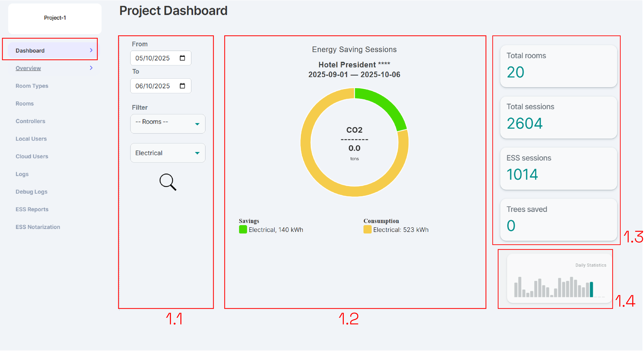Click the Overview link
Screen dimensions: 644x351
(x=28, y=68)
